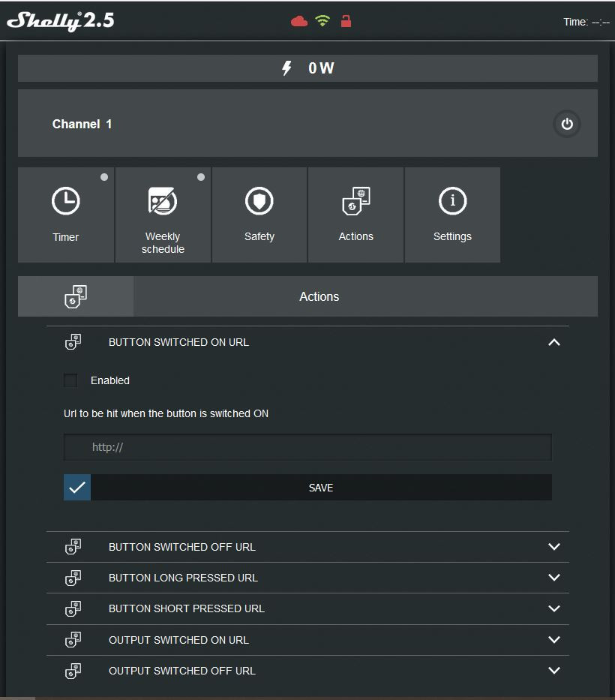
Task: Open the Safety shield tile
Action: [259, 215]
